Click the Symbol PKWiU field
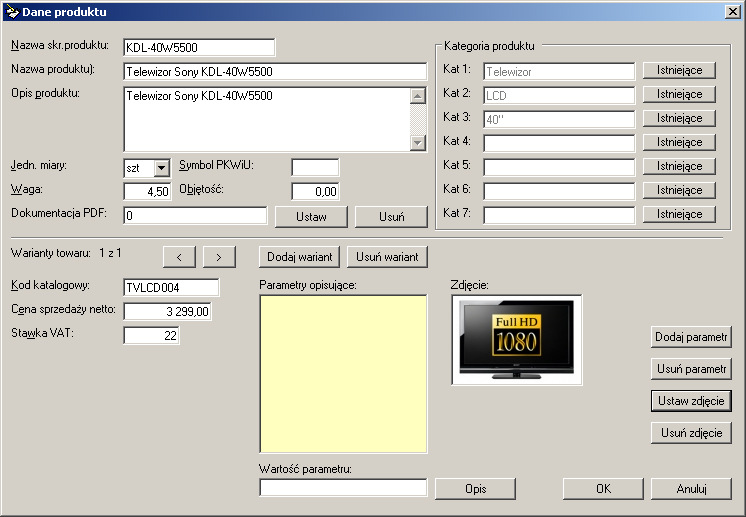This screenshot has width=746, height=517. [315, 168]
